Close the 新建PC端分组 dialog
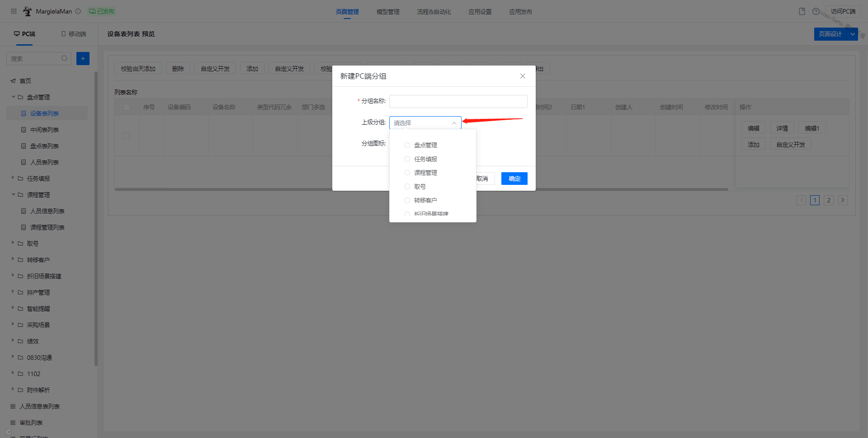The image size is (868, 438). (x=523, y=76)
